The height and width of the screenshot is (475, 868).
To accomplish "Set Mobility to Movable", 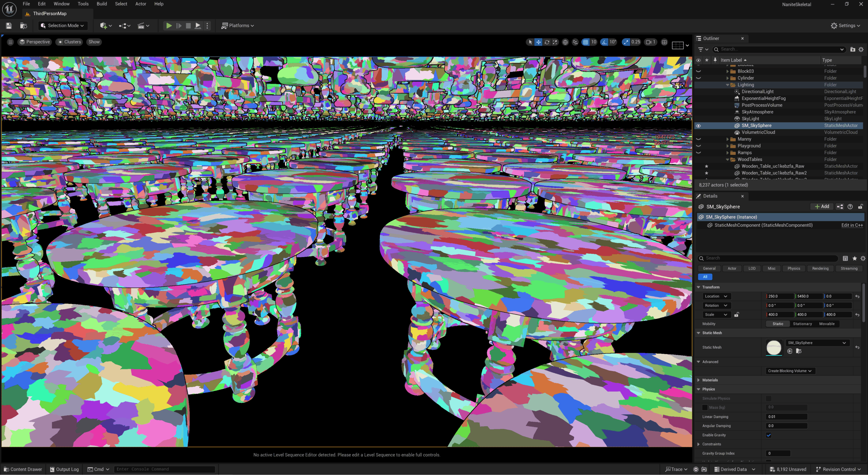I will (827, 324).
